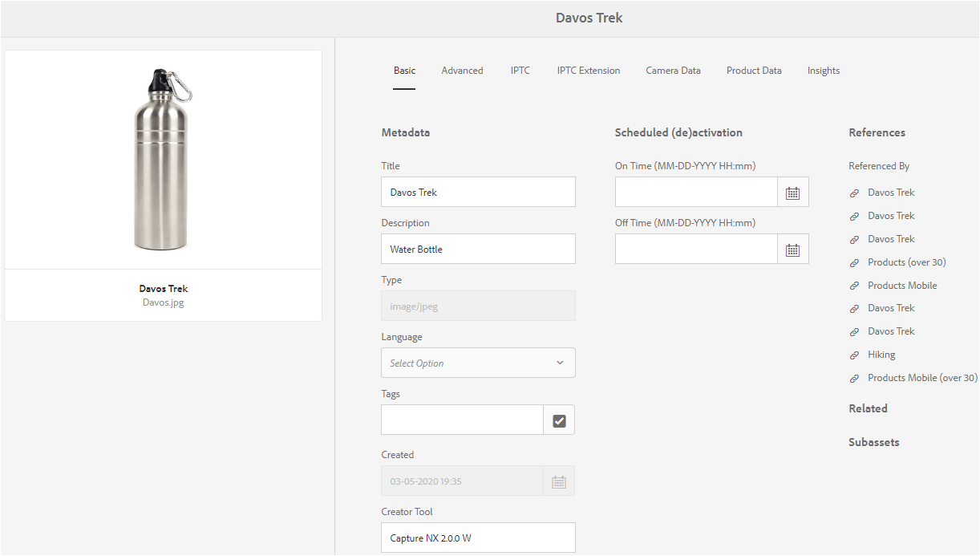980x556 pixels.
Task: Open the calendar picker for On Time
Action: click(x=792, y=191)
